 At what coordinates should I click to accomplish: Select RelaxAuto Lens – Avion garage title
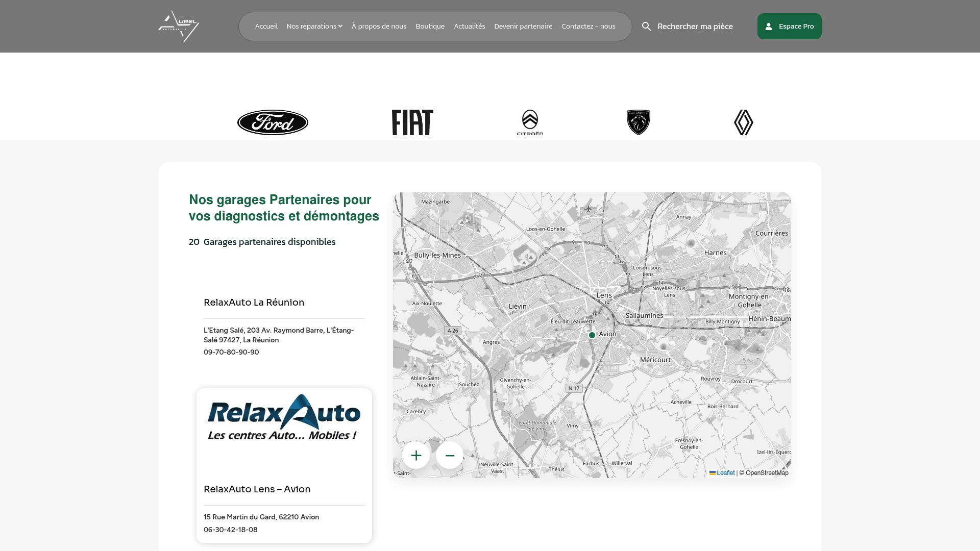(x=257, y=489)
